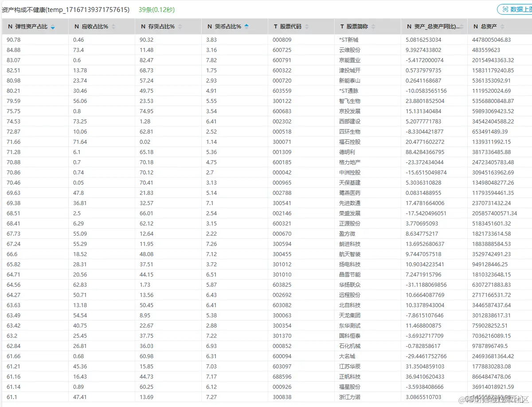The image size is (532, 407).
Task: Select the 西部建设 cell
Action: click(350, 122)
